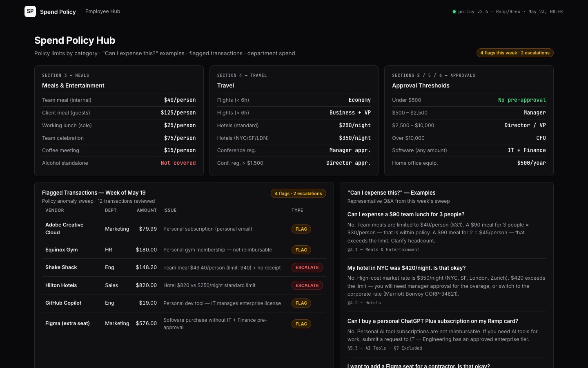Click the $75/person team celebration limit

[180, 138]
